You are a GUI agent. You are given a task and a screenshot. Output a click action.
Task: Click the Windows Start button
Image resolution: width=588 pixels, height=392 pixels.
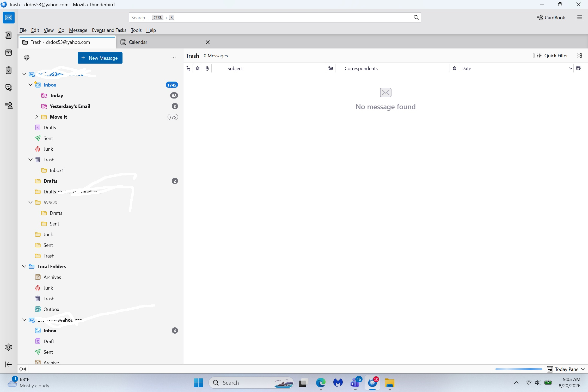pos(198,383)
